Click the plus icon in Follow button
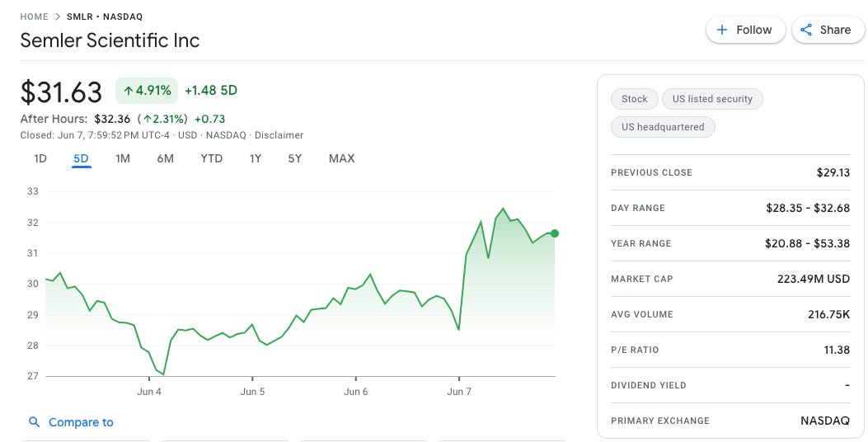The image size is (868, 442). [x=722, y=30]
